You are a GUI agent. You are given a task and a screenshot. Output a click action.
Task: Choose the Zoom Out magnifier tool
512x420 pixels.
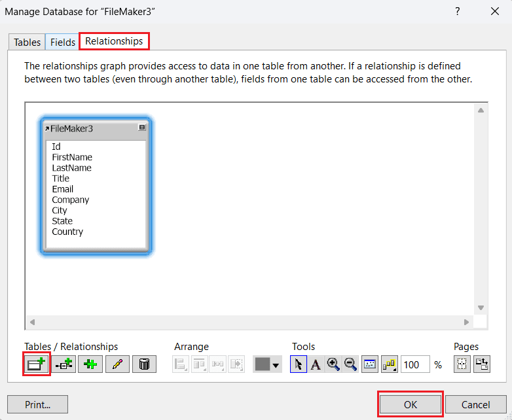(350, 364)
